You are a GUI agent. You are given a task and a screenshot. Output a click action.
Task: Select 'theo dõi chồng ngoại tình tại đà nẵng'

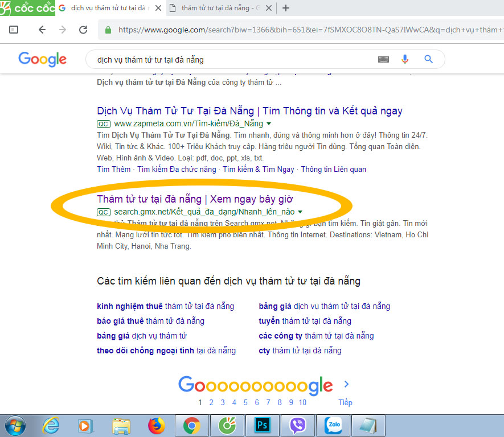click(166, 351)
